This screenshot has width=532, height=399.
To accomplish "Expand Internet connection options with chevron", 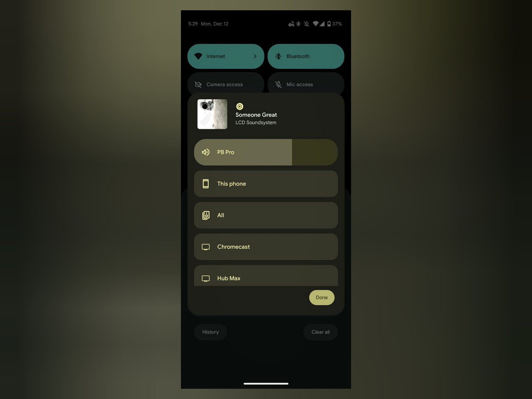I will 255,56.
